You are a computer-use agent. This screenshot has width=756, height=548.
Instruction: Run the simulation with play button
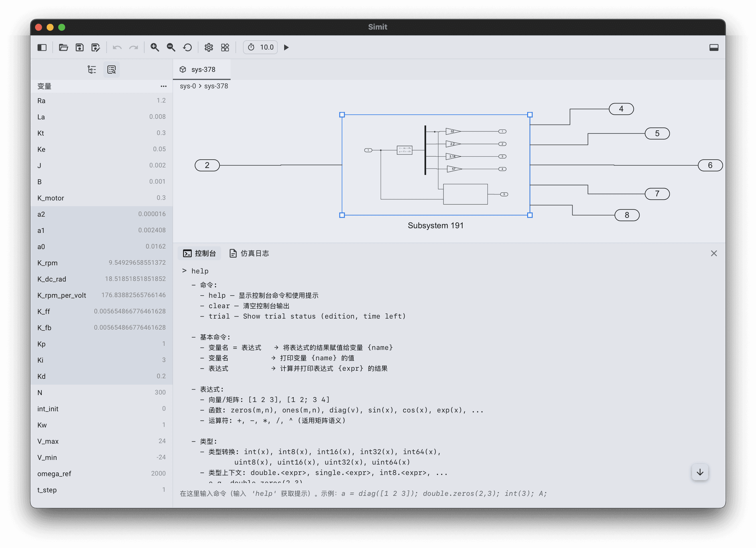click(x=286, y=47)
